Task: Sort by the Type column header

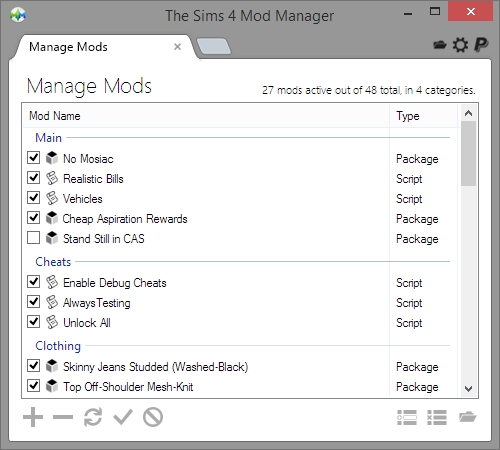Action: click(x=423, y=116)
